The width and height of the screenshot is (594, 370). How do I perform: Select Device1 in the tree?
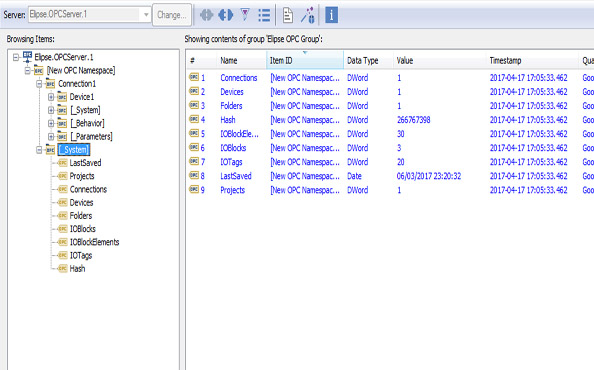(x=82, y=97)
